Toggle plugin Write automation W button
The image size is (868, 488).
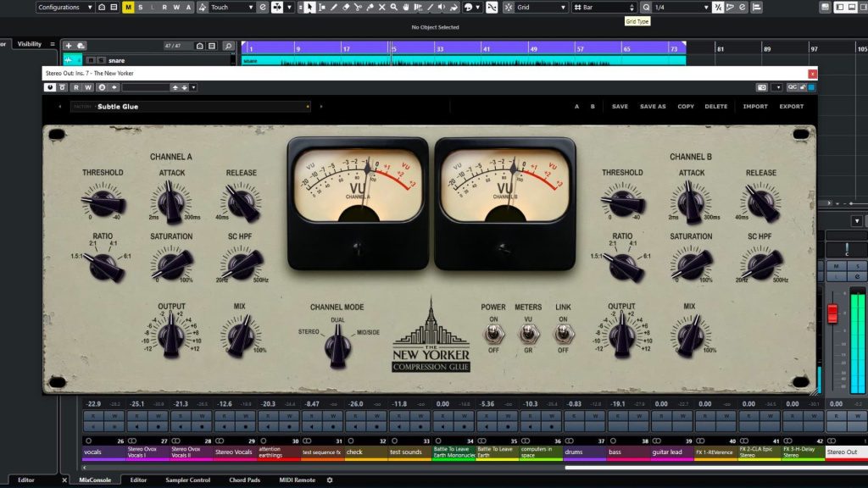(x=88, y=87)
